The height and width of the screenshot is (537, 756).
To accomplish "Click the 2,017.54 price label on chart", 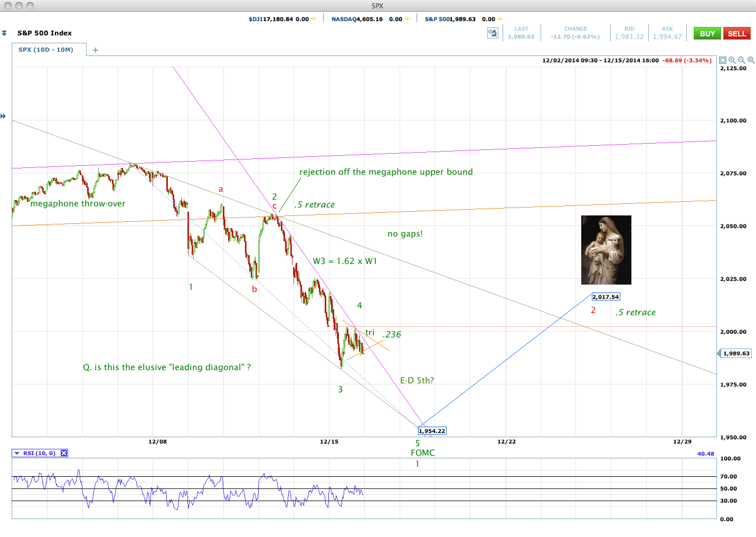I will tap(606, 297).
